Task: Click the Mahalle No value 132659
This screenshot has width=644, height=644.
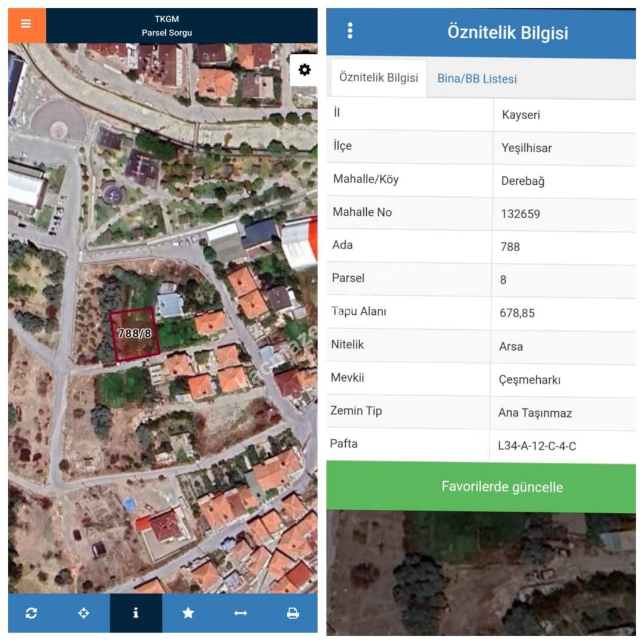Action: [521, 213]
